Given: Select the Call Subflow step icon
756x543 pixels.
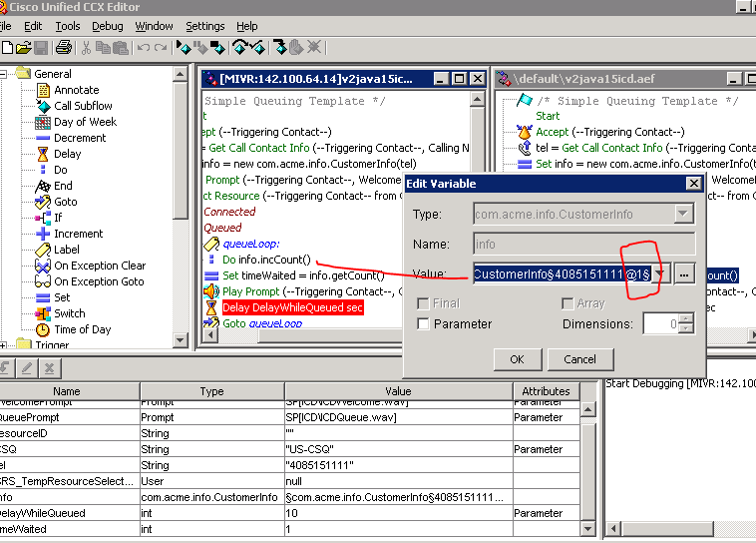Looking at the screenshot, I should coord(44,106).
